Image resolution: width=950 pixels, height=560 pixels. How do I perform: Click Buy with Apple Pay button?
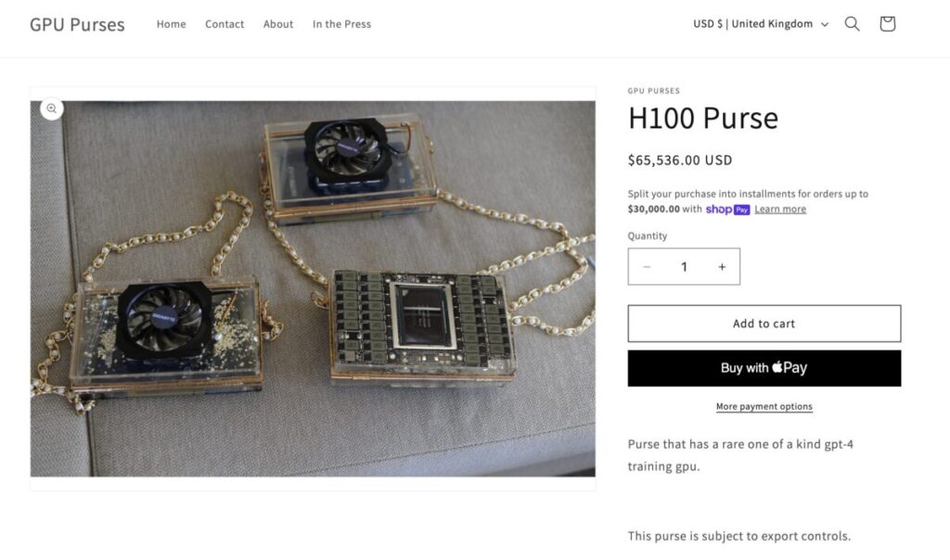pos(764,368)
